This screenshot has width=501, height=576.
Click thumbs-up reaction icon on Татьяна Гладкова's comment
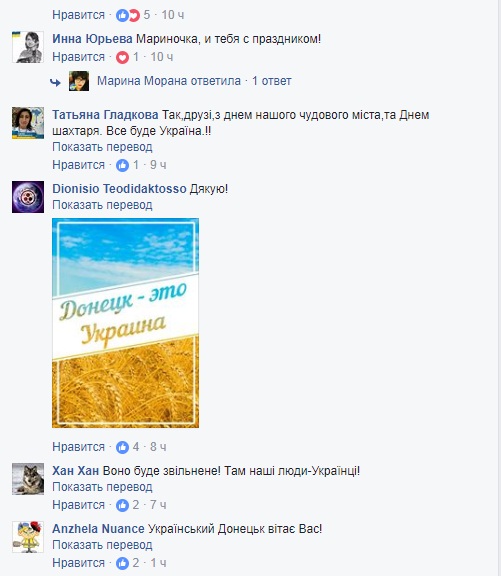click(x=122, y=165)
